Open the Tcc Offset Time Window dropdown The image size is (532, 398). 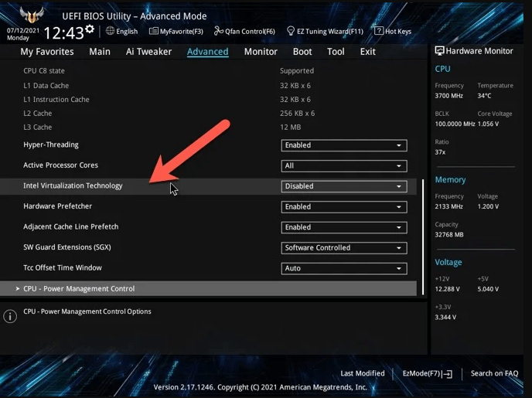[344, 268]
